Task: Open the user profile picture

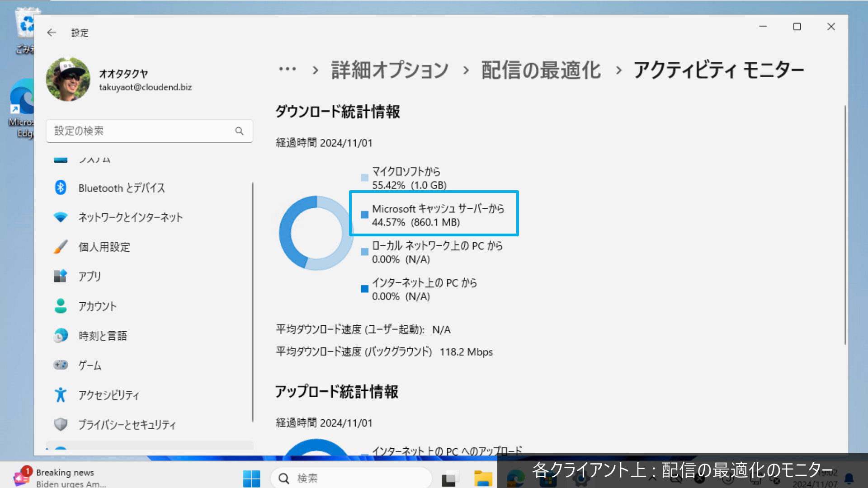Action: [68, 79]
